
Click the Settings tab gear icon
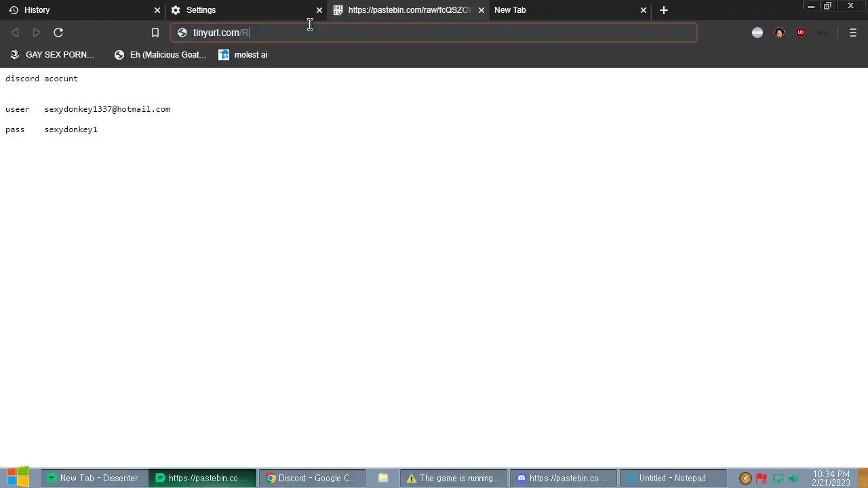[176, 10]
